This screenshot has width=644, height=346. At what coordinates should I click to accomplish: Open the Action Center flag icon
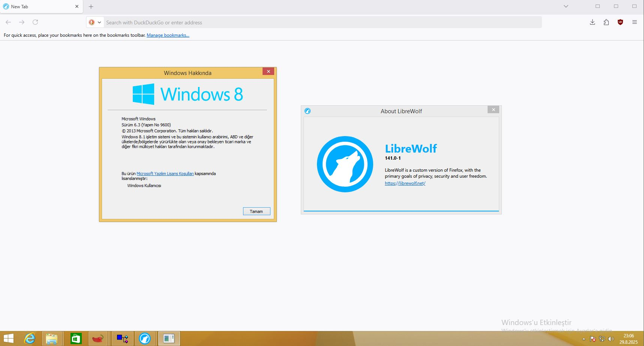pyautogui.click(x=593, y=339)
